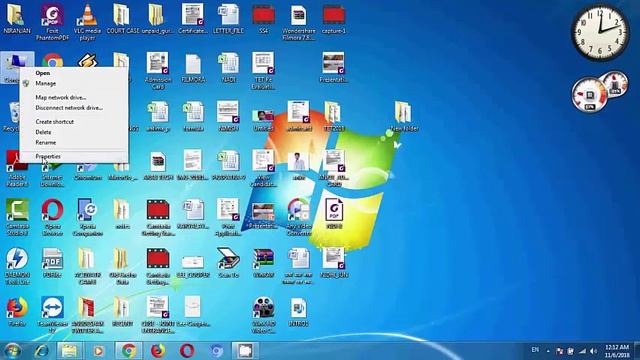Image resolution: width=640 pixels, height=360 pixels.
Task: Choose Properties in the context menu
Action: coord(48,156)
